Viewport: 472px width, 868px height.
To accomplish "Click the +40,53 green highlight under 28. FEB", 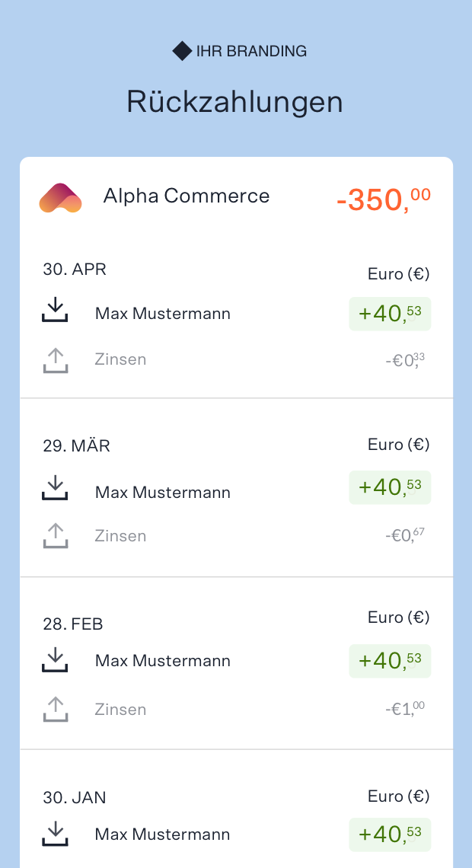I will (390, 661).
